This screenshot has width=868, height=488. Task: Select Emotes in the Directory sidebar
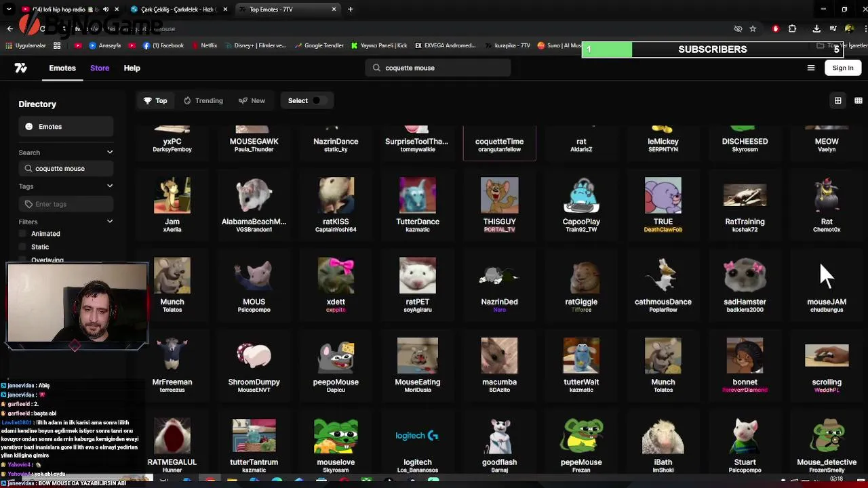(x=66, y=127)
